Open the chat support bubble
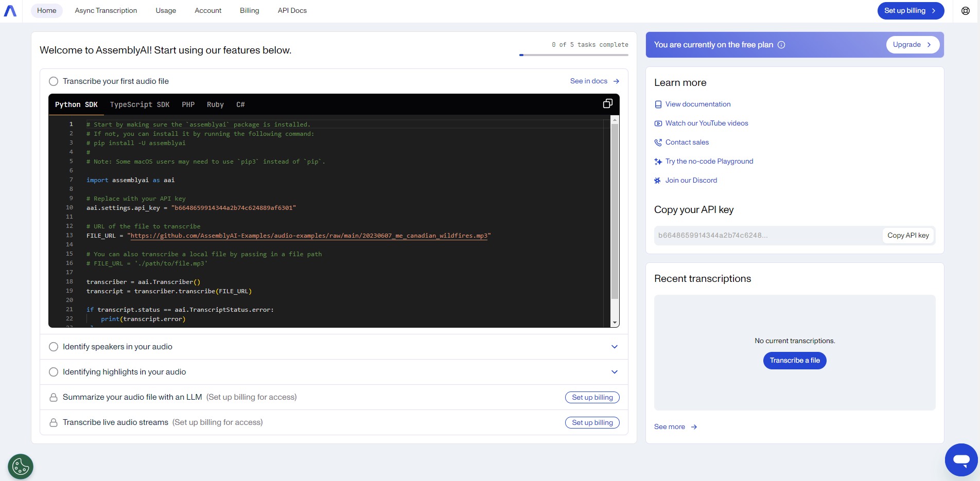980x481 pixels. tap(961, 460)
